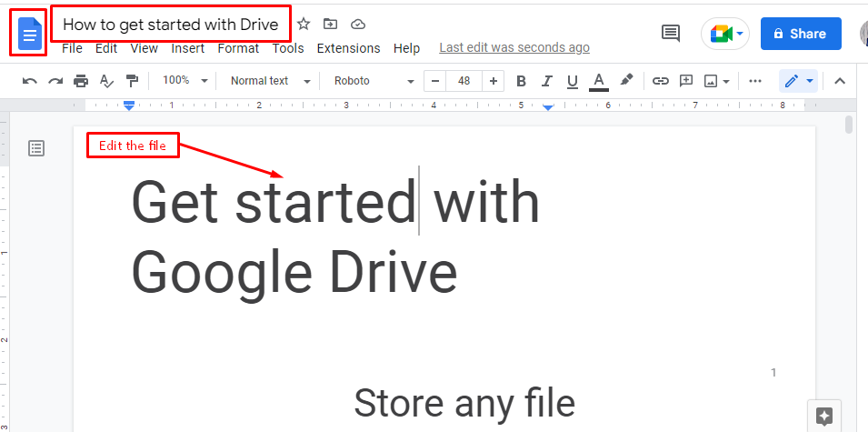Click the document title field
This screenshot has width=868, height=432.
click(171, 24)
